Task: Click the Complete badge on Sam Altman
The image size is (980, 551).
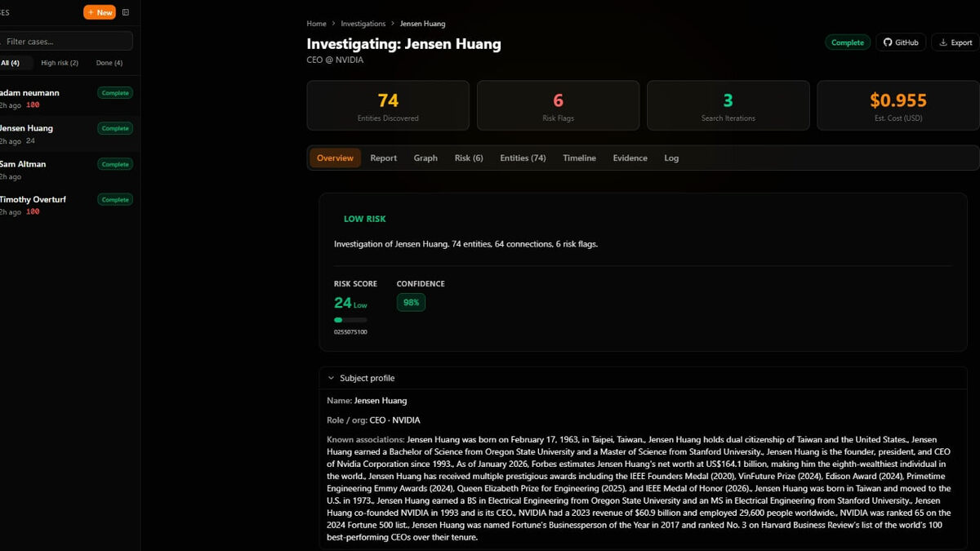Action: (x=115, y=164)
